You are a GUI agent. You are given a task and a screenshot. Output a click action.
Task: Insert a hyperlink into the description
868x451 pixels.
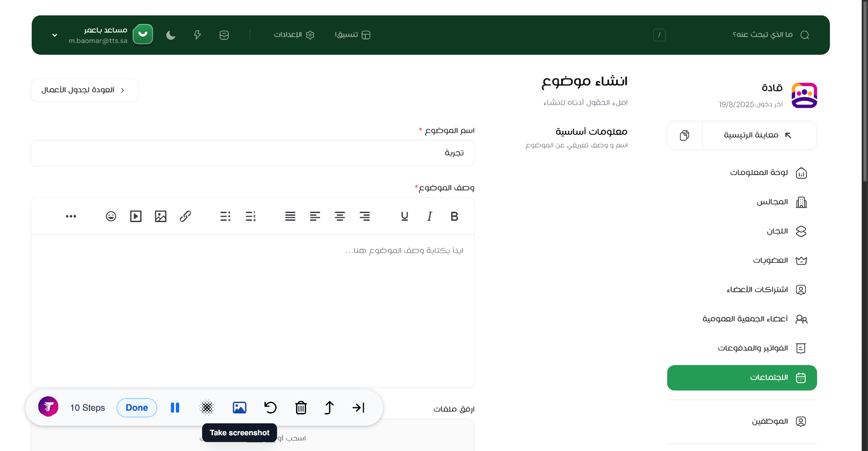tap(185, 216)
